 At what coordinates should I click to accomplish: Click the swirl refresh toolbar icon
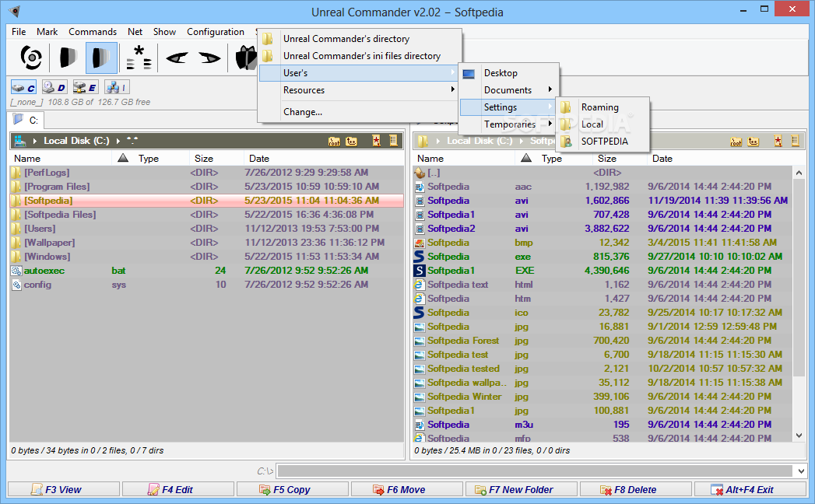(30, 57)
